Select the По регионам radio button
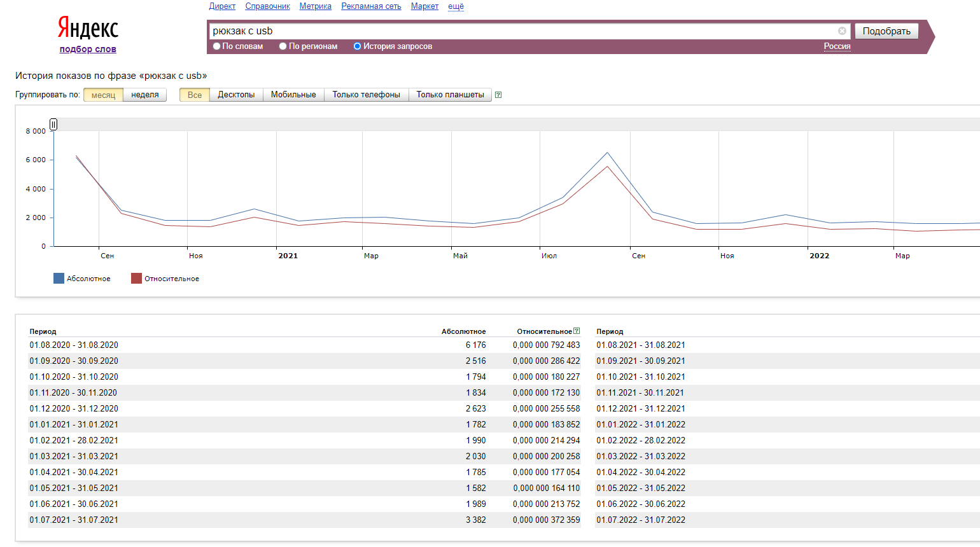This screenshot has width=980, height=547. coord(283,46)
